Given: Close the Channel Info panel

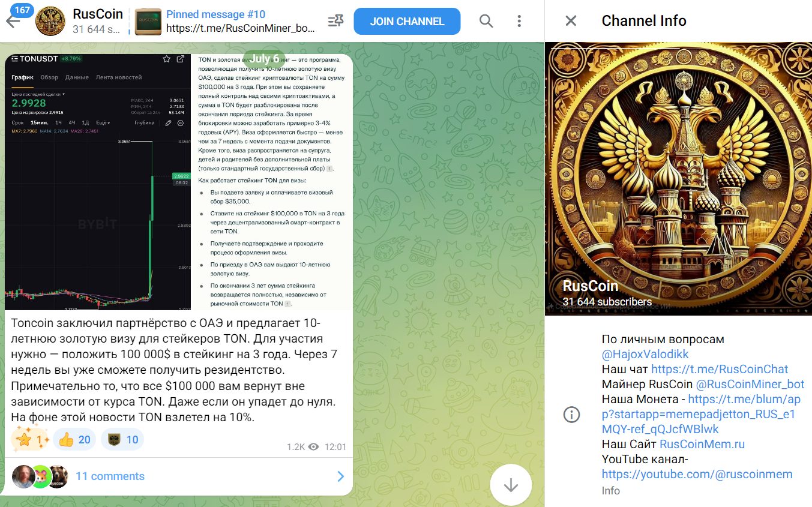Looking at the screenshot, I should point(571,21).
